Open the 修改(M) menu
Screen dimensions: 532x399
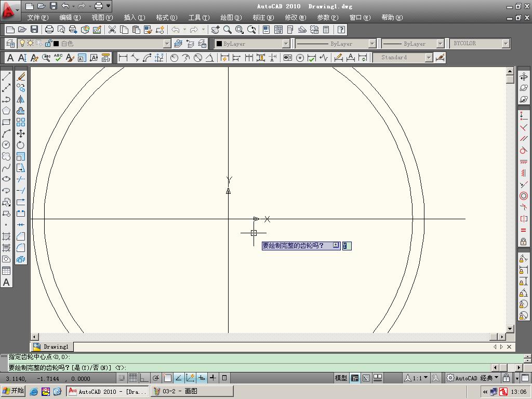coord(296,18)
